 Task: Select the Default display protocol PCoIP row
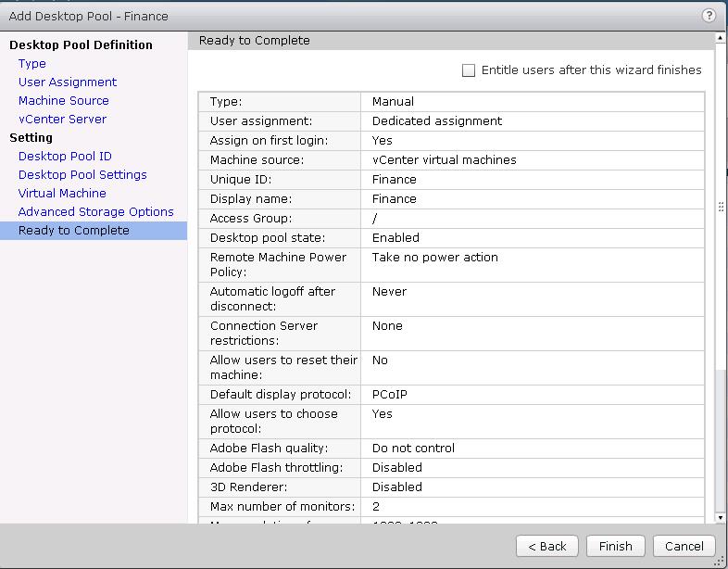(451, 395)
